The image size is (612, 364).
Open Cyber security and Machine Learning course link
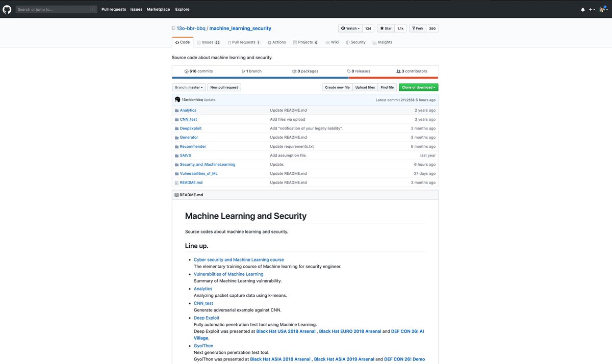[239, 259]
